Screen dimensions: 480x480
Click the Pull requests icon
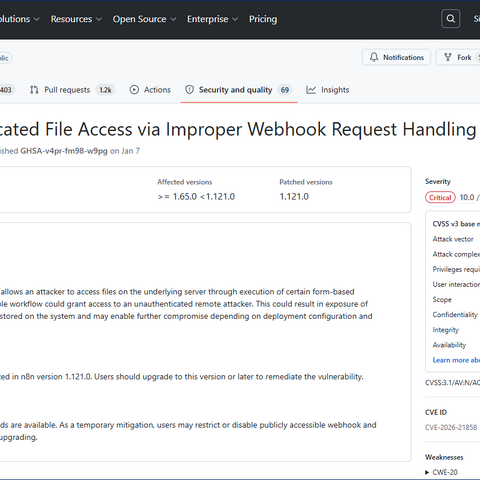(34, 90)
